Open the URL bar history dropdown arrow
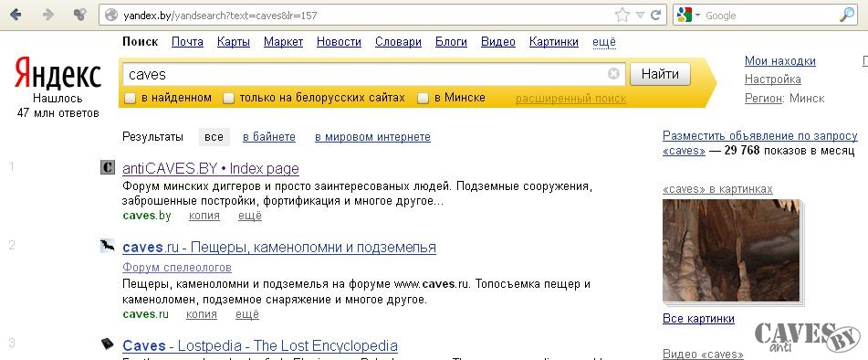868x360 pixels. (x=640, y=16)
